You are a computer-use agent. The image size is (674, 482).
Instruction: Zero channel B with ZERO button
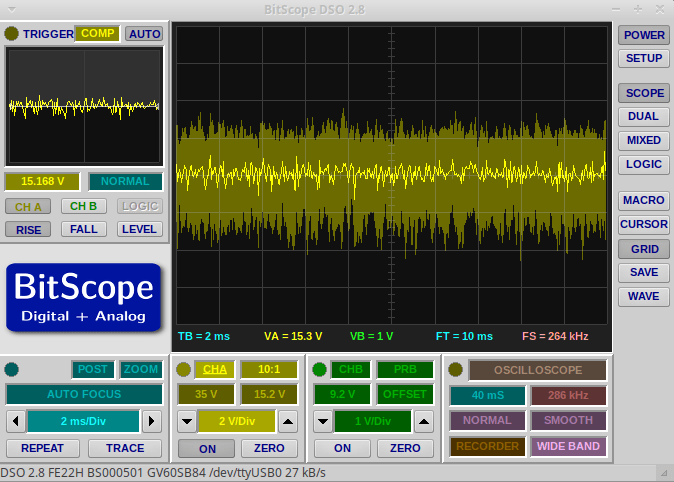pos(405,448)
